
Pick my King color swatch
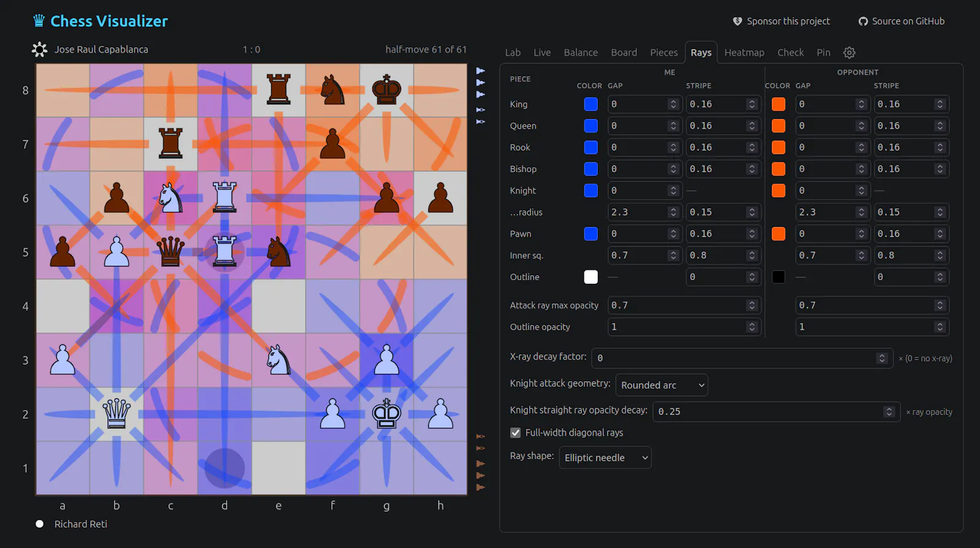(x=591, y=104)
